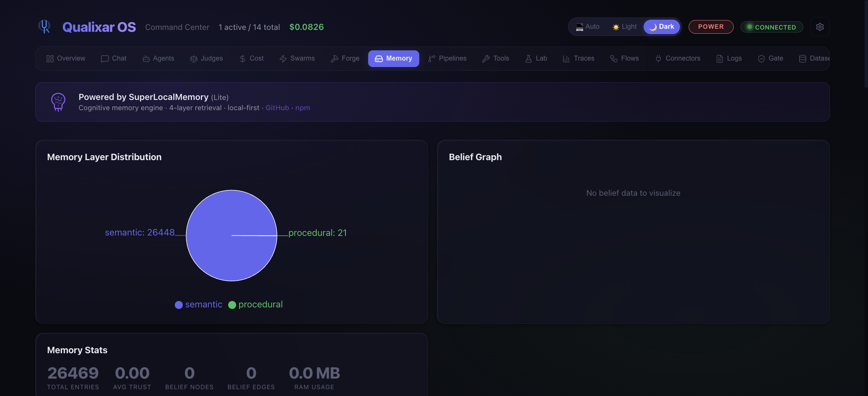
Task: Open the Pipelines tab
Action: pos(447,59)
